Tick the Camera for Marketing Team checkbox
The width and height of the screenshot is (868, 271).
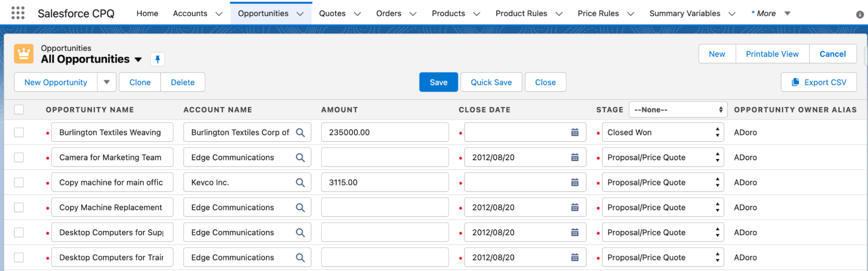coord(19,157)
